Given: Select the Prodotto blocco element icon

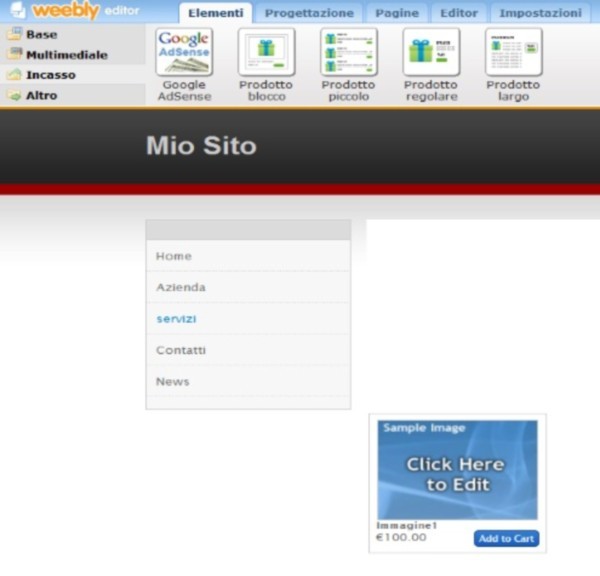Looking at the screenshot, I should [x=266, y=52].
